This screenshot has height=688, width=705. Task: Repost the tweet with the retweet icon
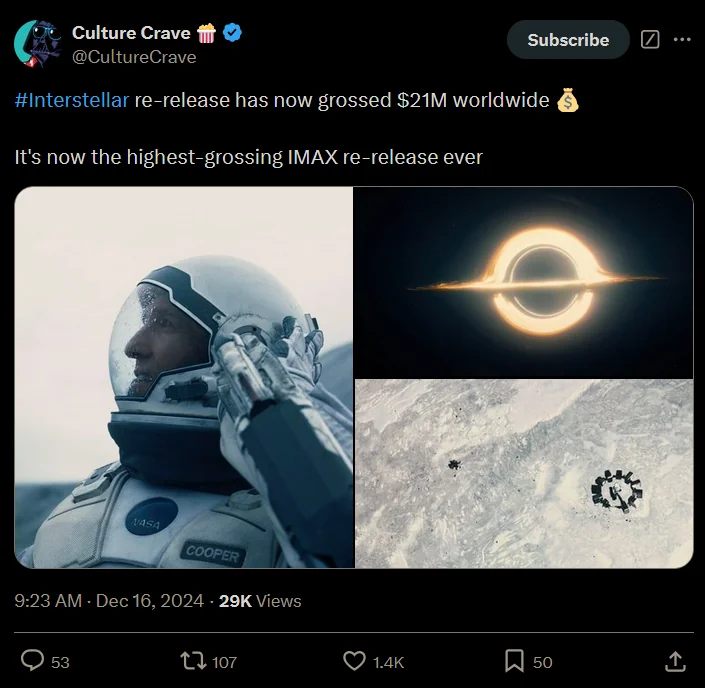pos(193,661)
